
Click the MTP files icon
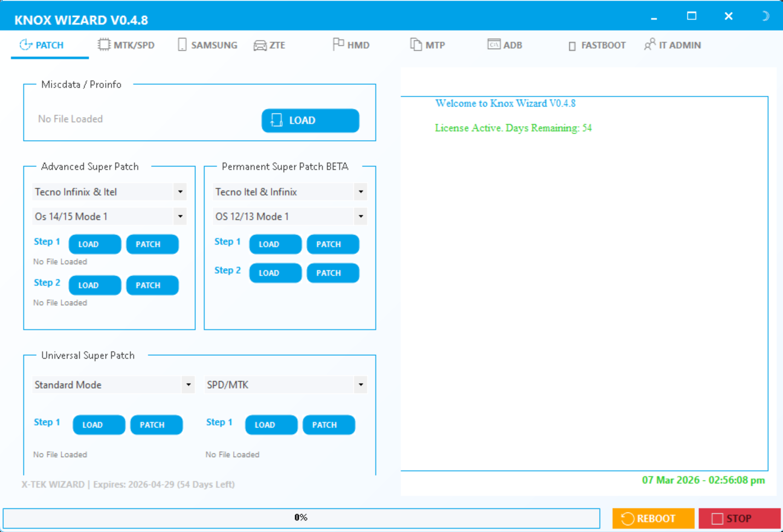pos(416,45)
